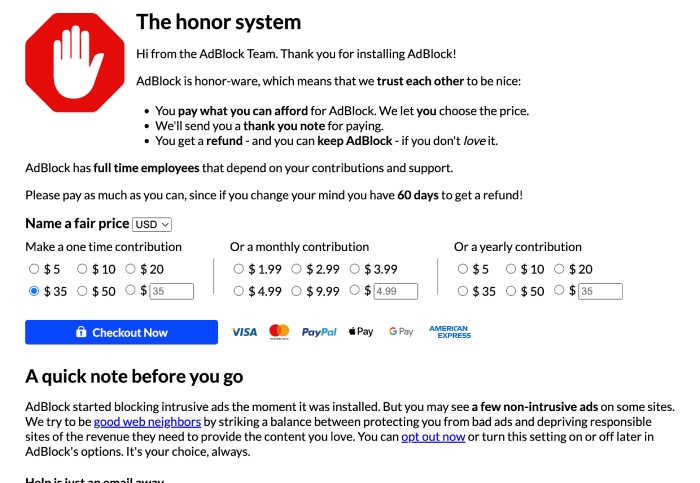Select the $5 one-time contribution
Image resolution: width=700 pixels, height=483 pixels.
tap(35, 269)
